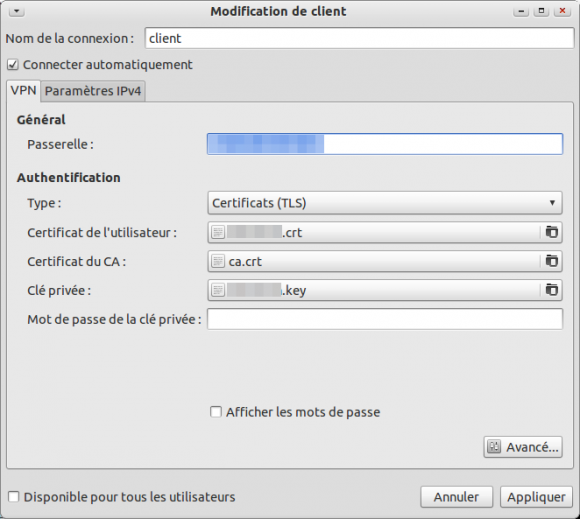Click the Annuler button

pos(456,497)
